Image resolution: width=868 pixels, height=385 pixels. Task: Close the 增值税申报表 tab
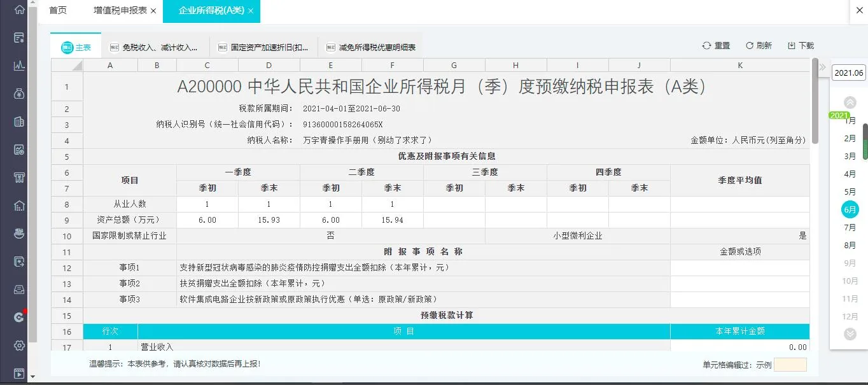(153, 11)
